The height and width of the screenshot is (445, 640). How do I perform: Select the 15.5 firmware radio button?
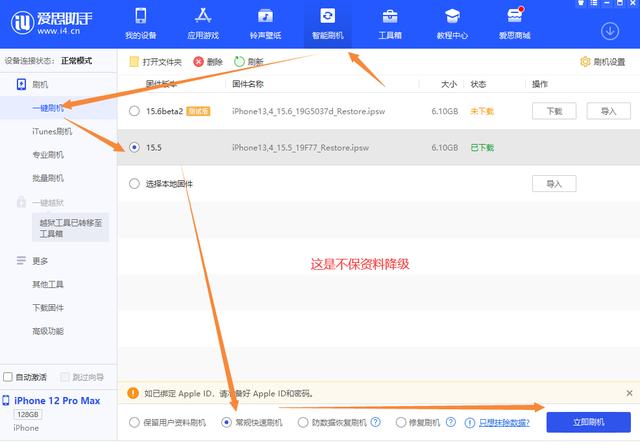pyautogui.click(x=134, y=147)
